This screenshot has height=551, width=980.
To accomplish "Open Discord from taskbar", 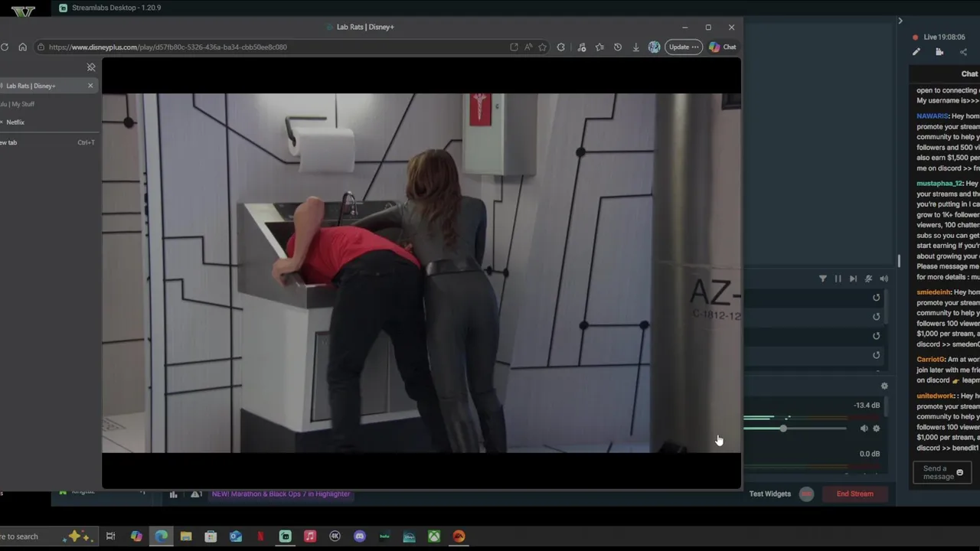I will pyautogui.click(x=360, y=536).
